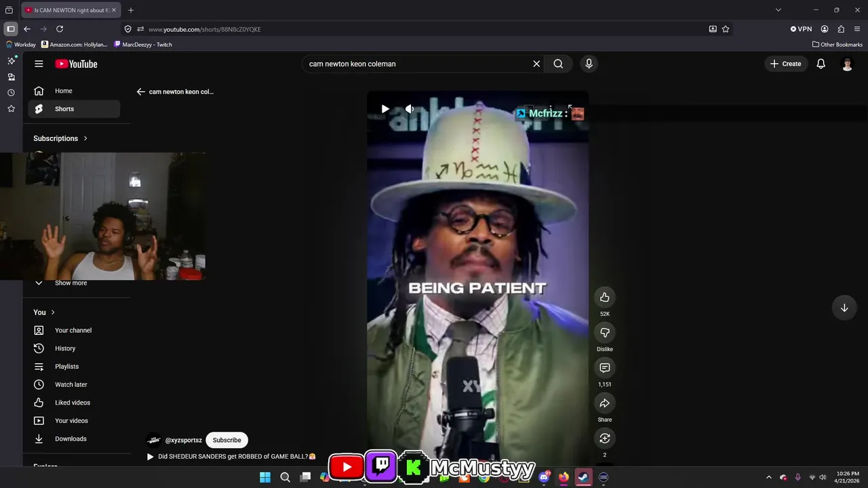Switch to the Is CAM NEWTON right tab
The width and height of the screenshot is (868, 488).
(x=71, y=10)
